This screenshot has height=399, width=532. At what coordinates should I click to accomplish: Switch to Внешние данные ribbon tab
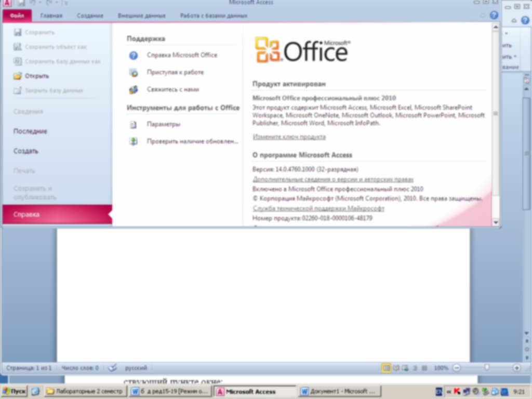tap(141, 16)
